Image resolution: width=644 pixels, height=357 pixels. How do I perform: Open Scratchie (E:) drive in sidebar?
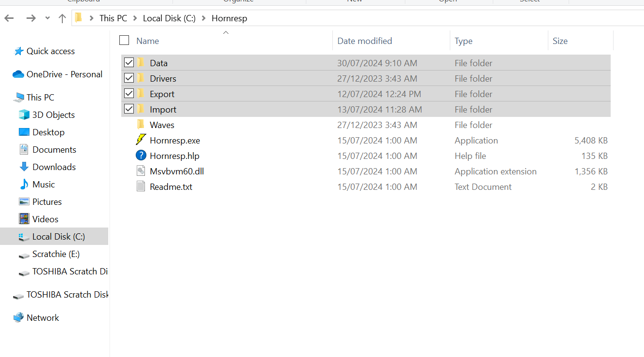(56, 254)
